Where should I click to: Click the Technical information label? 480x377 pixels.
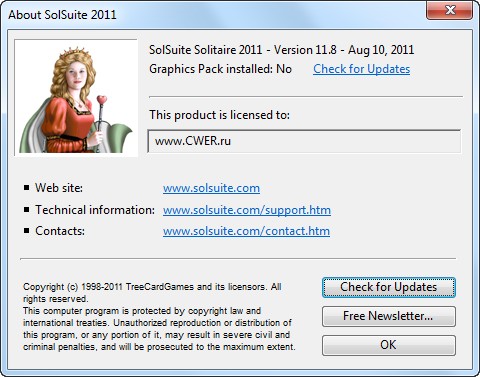tap(95, 210)
